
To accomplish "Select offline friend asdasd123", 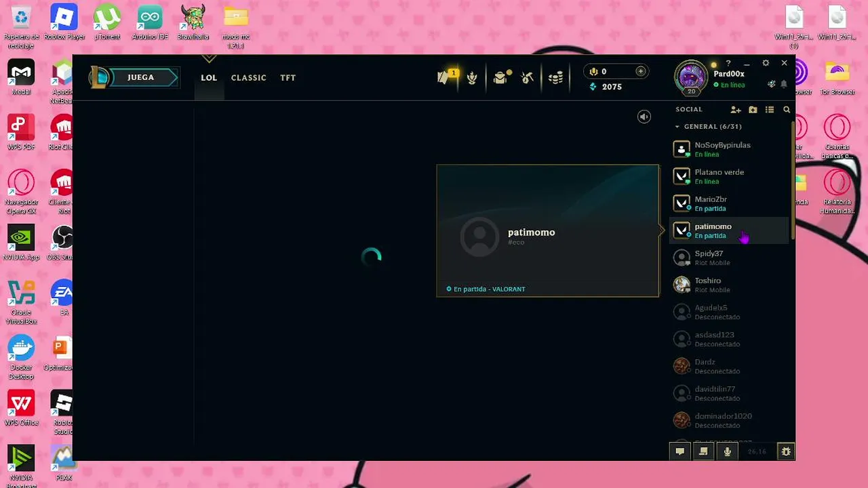I will [730, 339].
